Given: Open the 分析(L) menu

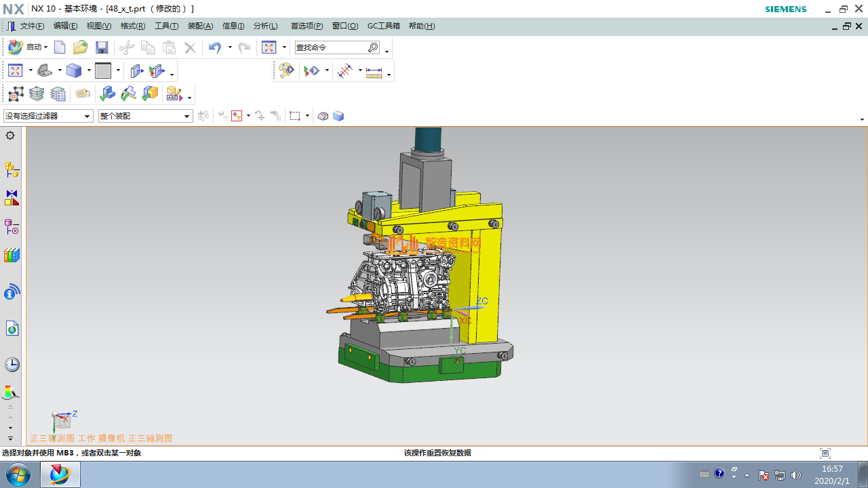Looking at the screenshot, I should 265,26.
